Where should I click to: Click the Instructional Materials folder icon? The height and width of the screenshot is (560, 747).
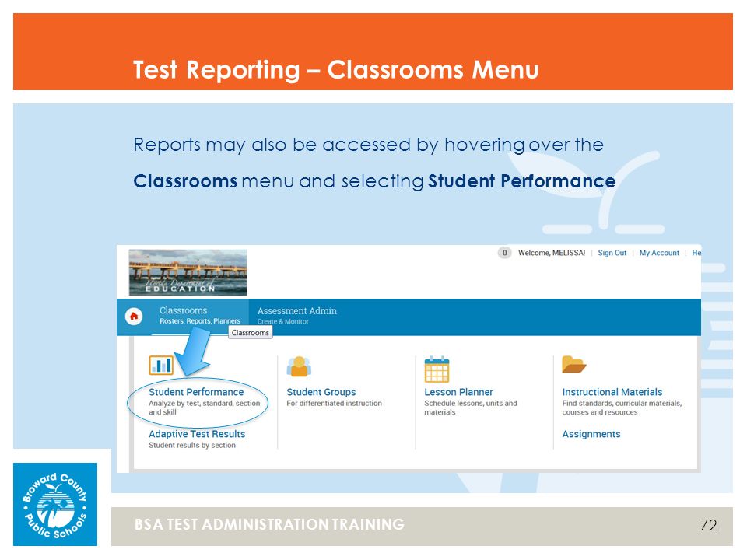pos(573,364)
